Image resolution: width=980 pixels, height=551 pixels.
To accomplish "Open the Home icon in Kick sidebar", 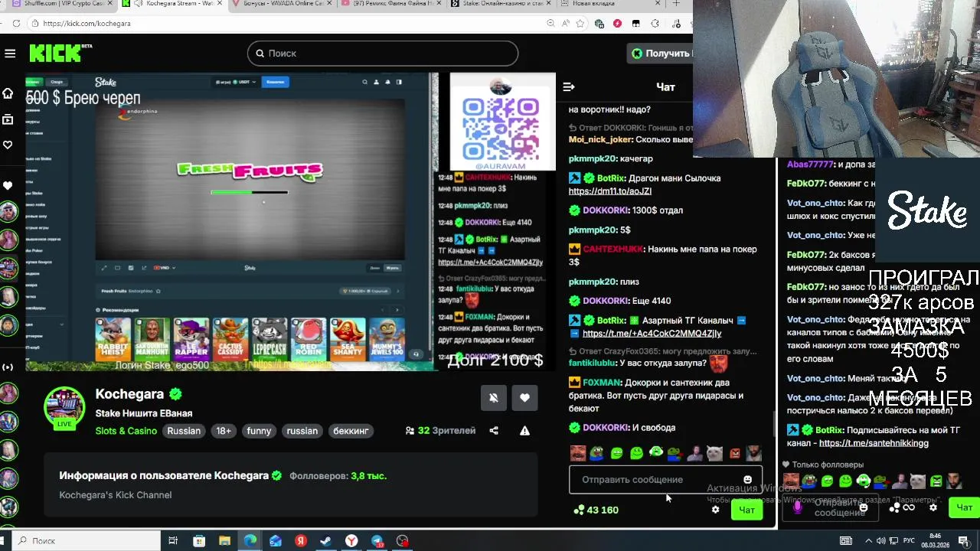I will pyautogui.click(x=8, y=93).
